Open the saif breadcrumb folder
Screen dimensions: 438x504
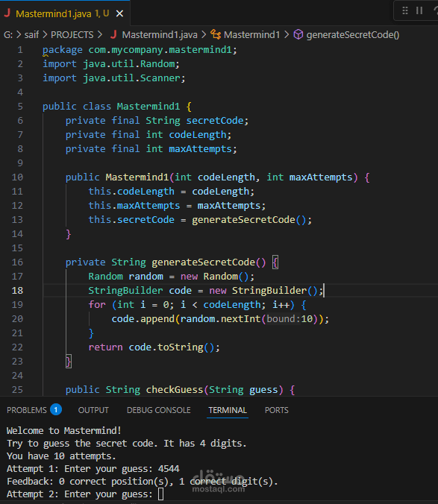click(31, 35)
